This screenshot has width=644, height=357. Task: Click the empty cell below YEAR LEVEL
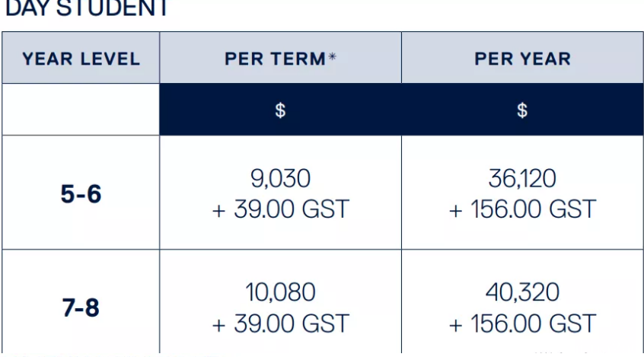pyautogui.click(x=81, y=110)
